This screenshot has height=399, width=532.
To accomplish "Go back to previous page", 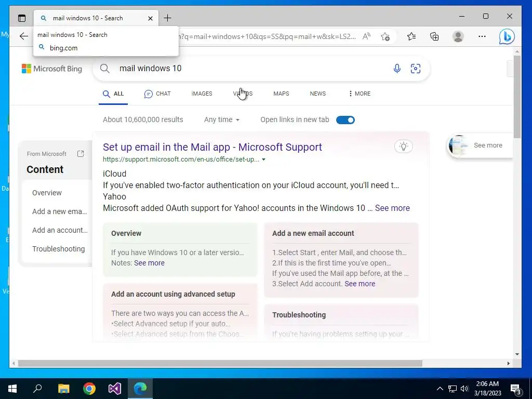I will pyautogui.click(x=23, y=36).
